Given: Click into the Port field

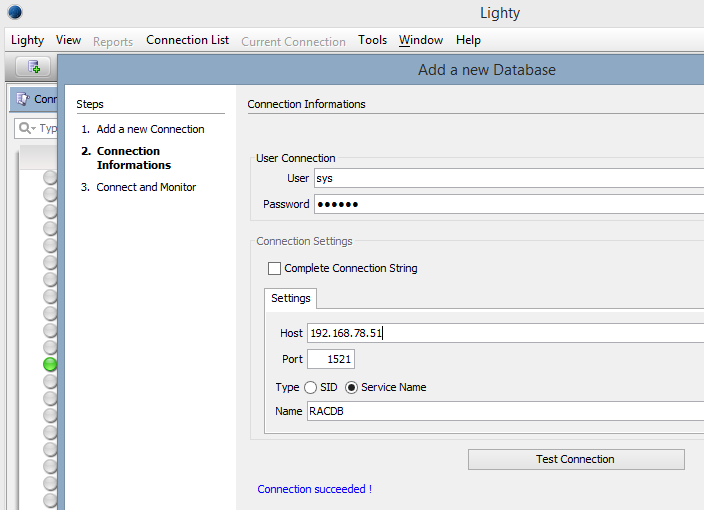Looking at the screenshot, I should point(331,359).
